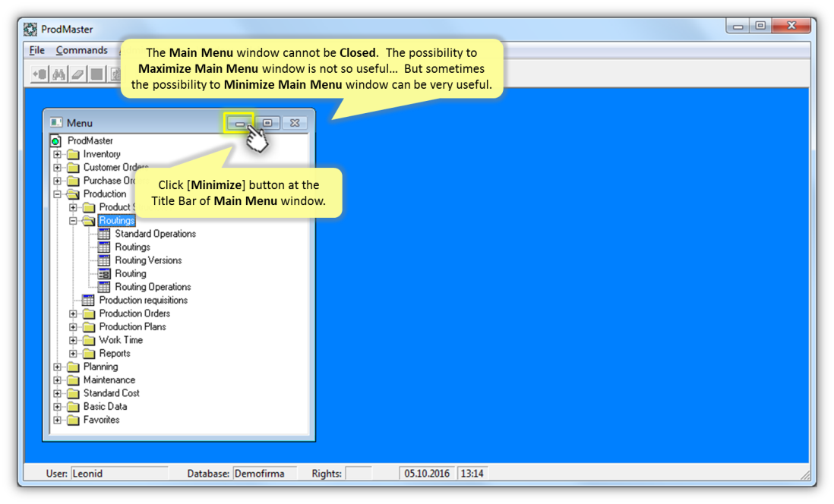Collapse the Production folder

[x=58, y=194]
